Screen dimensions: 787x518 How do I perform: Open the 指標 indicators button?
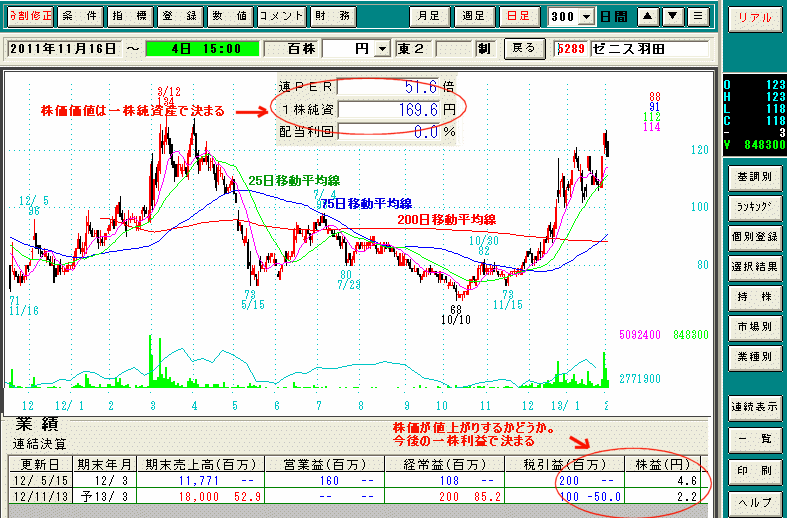coord(130,17)
